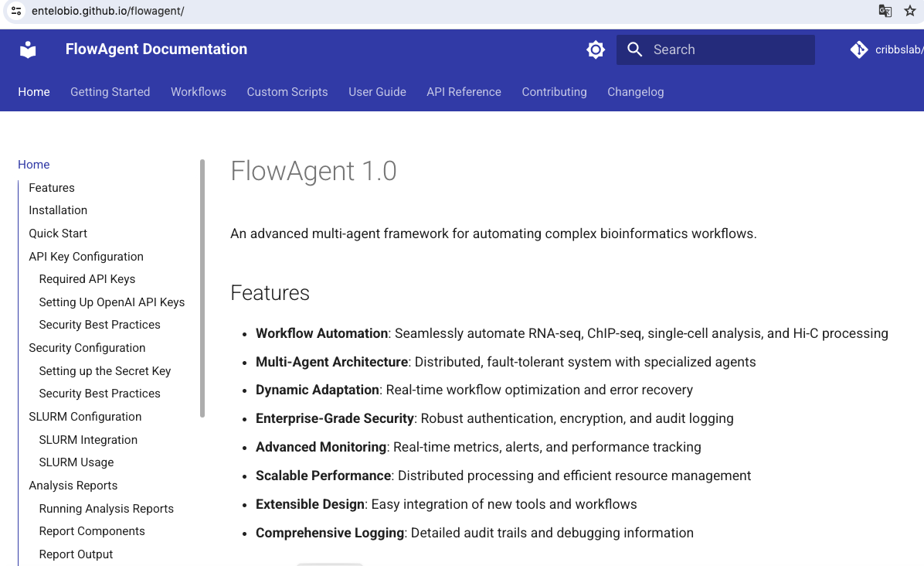Navigate to the Installation sidebar link
Screen dimensions: 924x566
tap(58, 210)
